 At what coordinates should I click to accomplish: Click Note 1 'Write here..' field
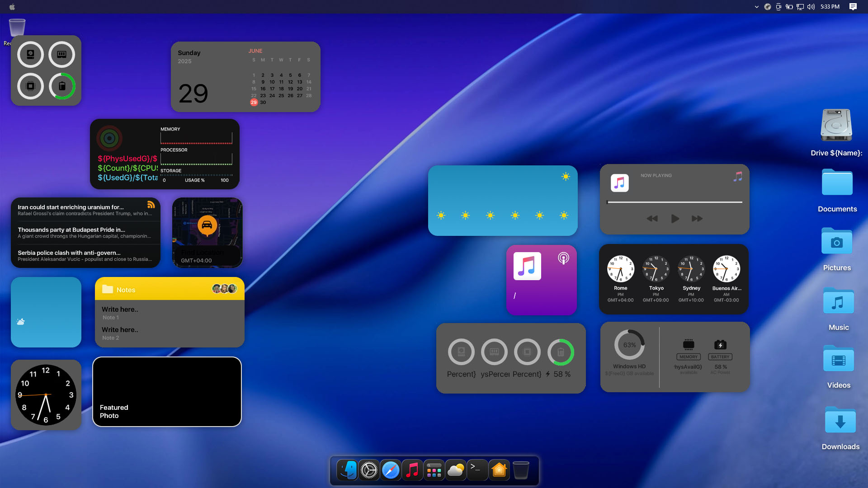coord(120,310)
